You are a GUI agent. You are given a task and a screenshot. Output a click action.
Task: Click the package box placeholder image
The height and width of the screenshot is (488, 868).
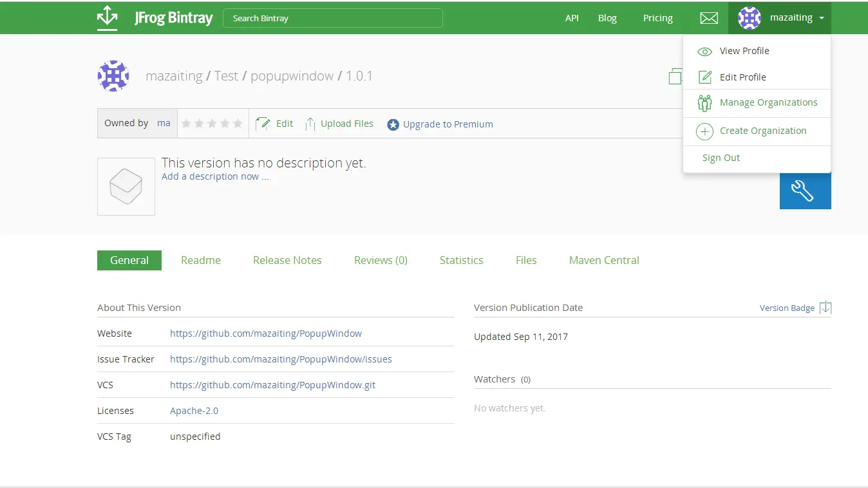126,187
